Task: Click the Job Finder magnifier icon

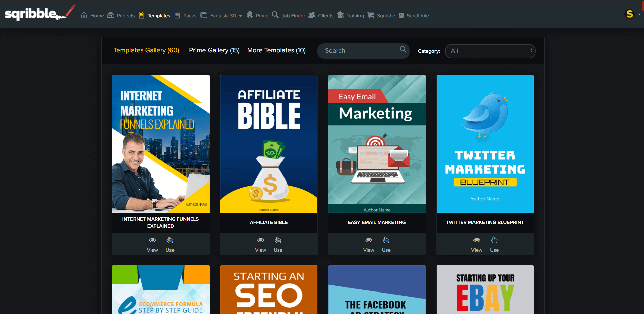Action: [275, 15]
